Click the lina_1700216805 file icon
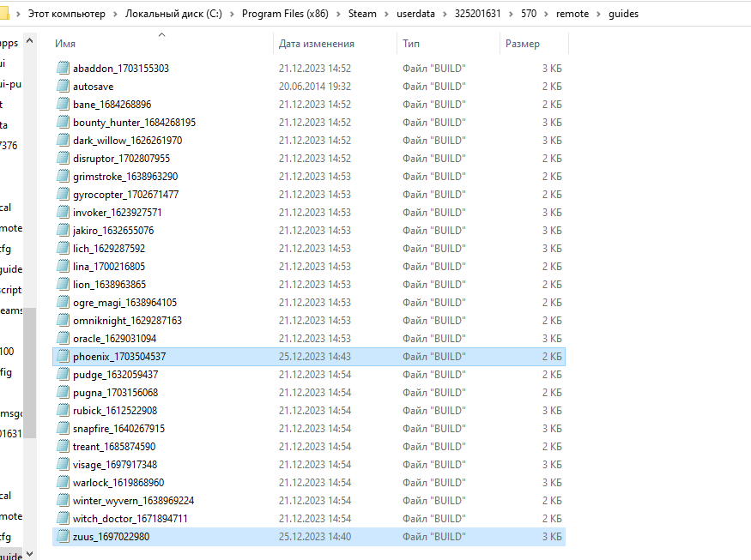Image resolution: width=751 pixels, height=560 pixels. 63,266
